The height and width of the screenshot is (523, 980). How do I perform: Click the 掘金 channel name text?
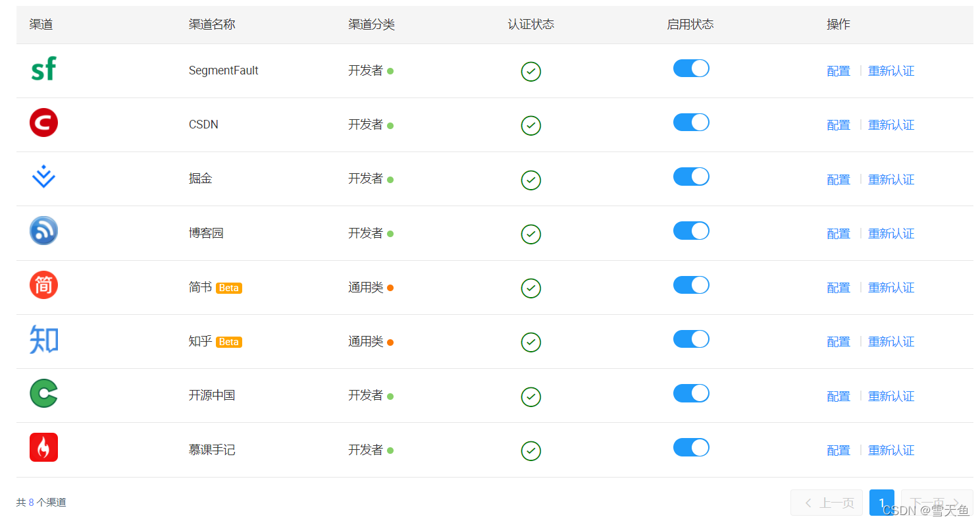(201, 179)
